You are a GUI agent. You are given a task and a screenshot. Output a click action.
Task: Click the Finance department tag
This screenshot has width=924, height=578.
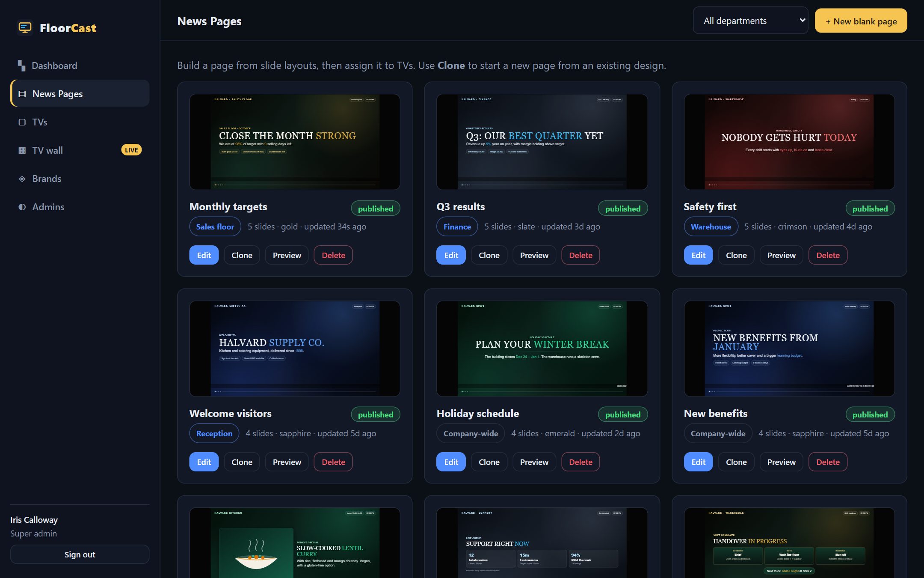pyautogui.click(x=457, y=226)
